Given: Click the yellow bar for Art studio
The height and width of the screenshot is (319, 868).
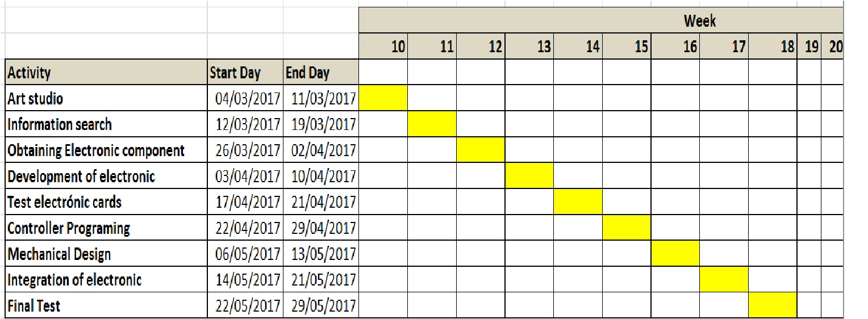Looking at the screenshot, I should pyautogui.click(x=383, y=98).
